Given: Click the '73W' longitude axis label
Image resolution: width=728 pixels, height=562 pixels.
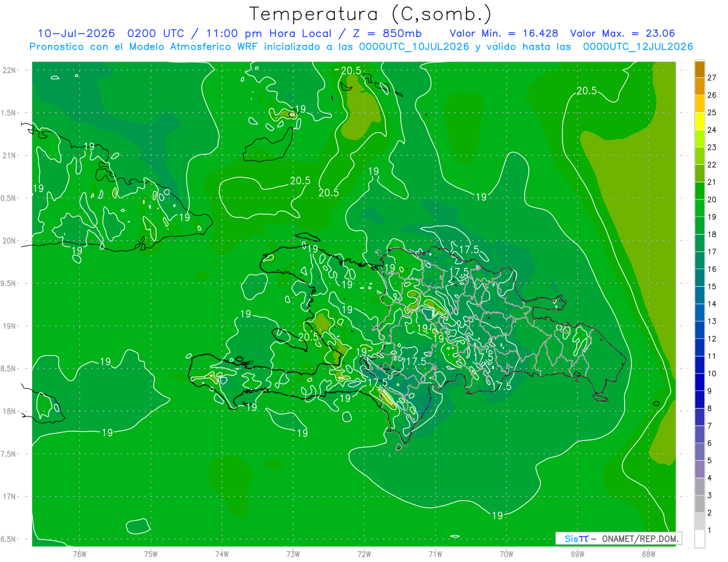Looking at the screenshot, I should pos(293,554).
